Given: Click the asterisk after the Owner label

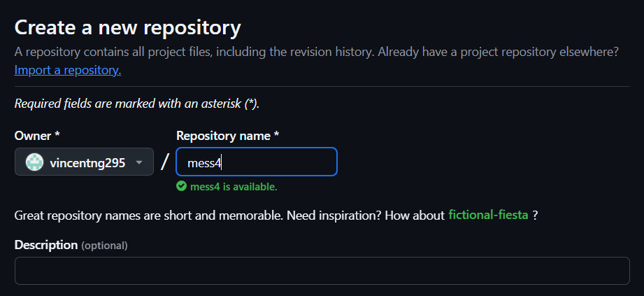Looking at the screenshot, I should point(56,135).
